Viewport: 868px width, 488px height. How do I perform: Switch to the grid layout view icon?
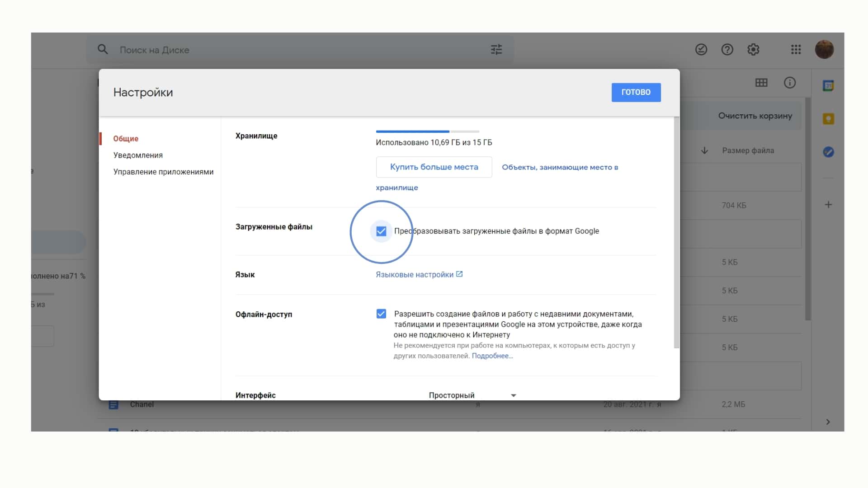coord(761,83)
